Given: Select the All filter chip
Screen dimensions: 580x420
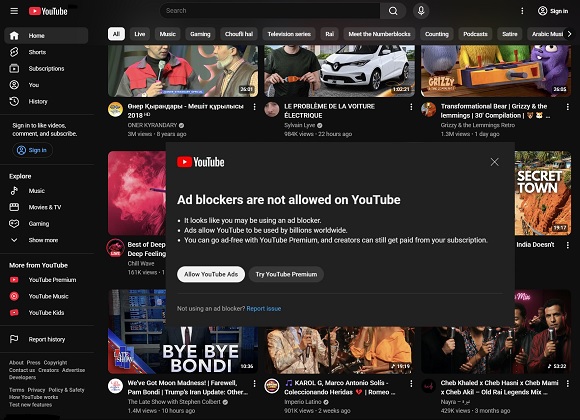Looking at the screenshot, I should click(116, 34).
